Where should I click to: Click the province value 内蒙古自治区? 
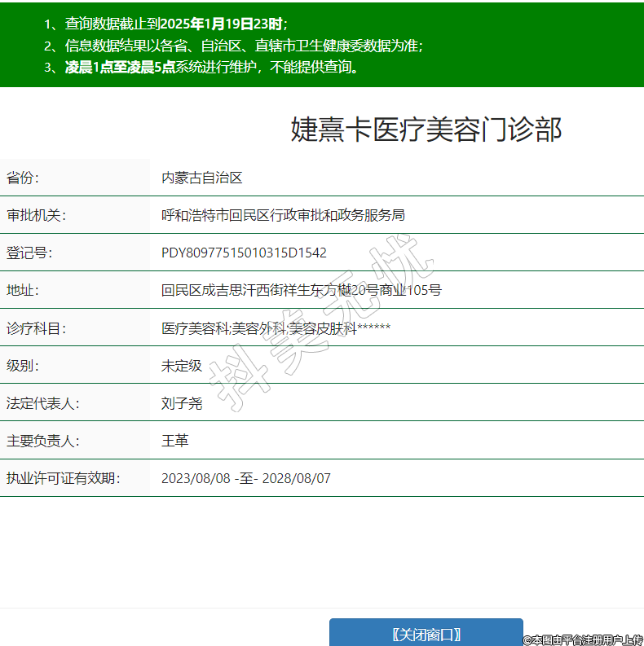[x=201, y=178]
